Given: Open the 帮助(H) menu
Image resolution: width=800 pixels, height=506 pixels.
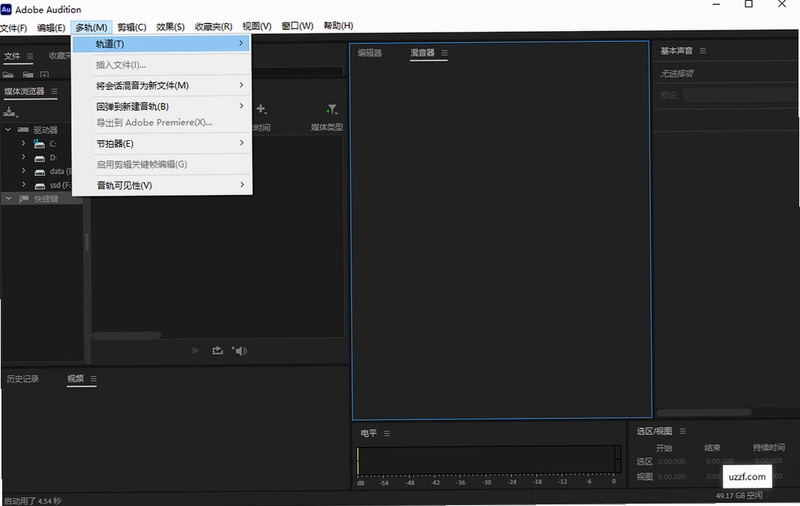Looking at the screenshot, I should [338, 26].
